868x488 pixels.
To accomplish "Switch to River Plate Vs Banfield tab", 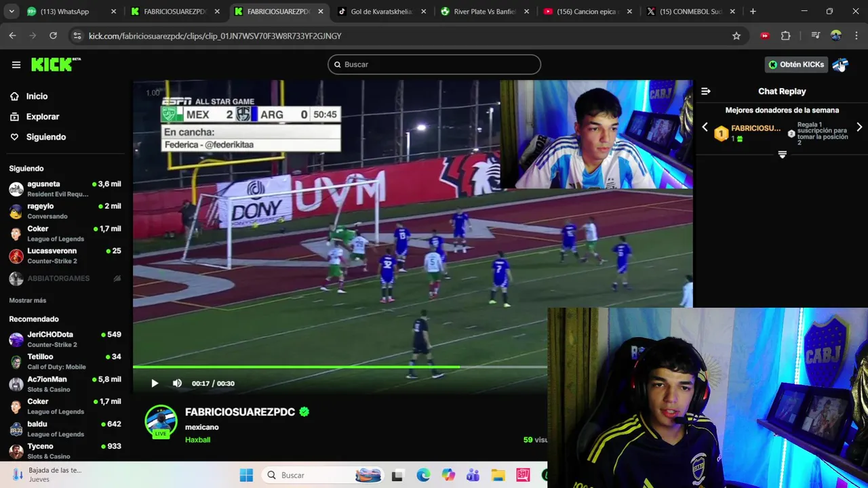I will [x=484, y=12].
